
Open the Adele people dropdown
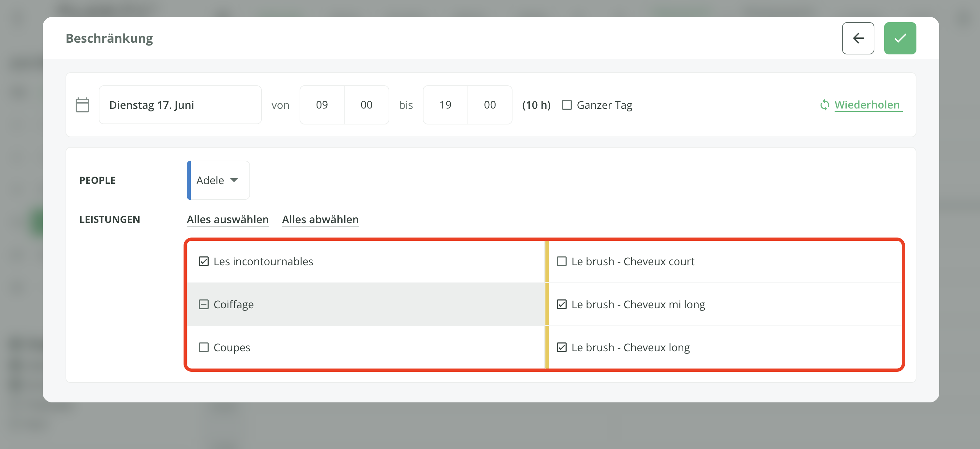(210, 180)
